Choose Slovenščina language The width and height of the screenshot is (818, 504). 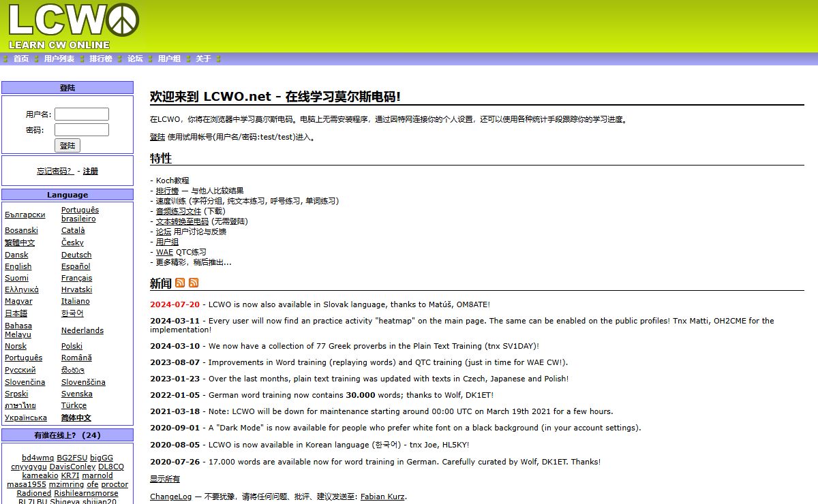coord(83,382)
